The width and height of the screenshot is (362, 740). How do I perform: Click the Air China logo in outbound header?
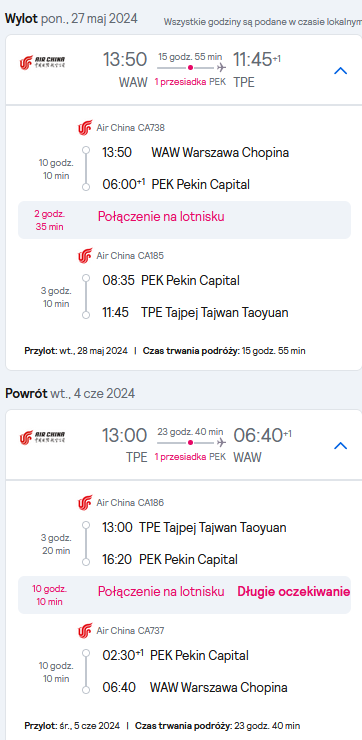(x=42, y=62)
